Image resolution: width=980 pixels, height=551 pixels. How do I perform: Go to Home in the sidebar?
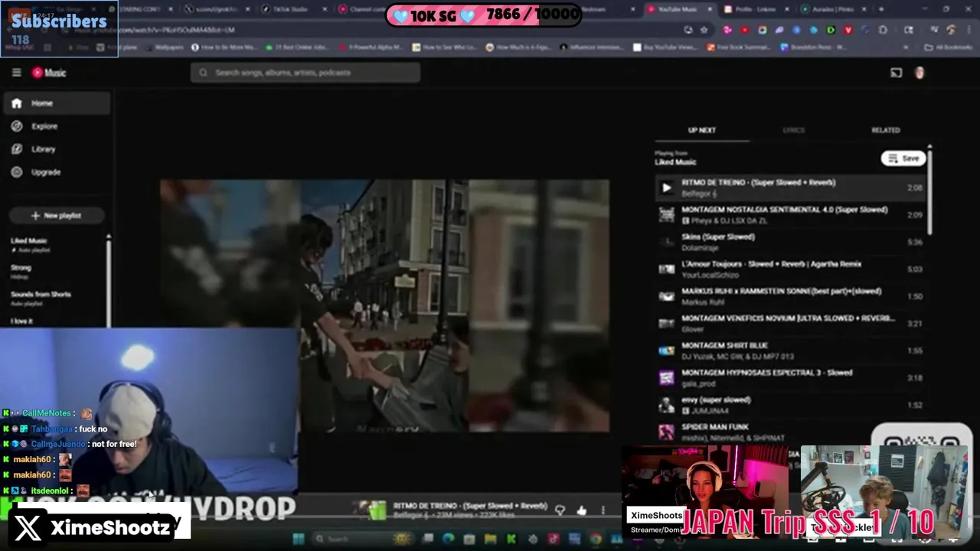[x=57, y=103]
